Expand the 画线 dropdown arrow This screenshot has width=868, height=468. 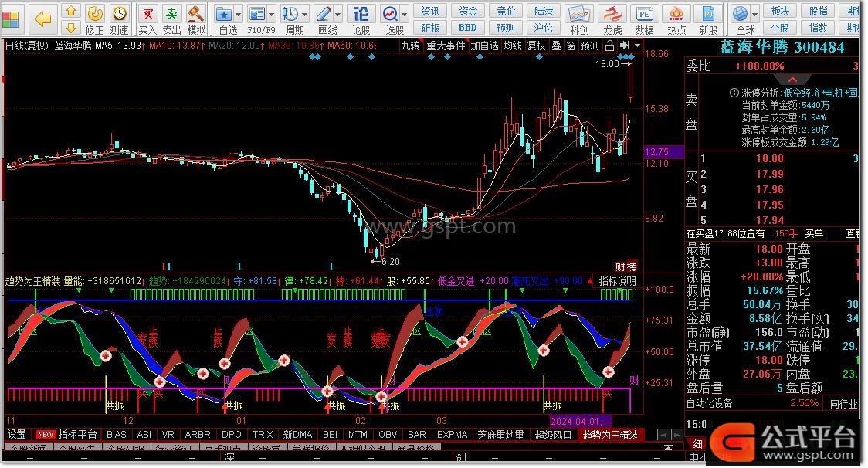tap(337, 15)
